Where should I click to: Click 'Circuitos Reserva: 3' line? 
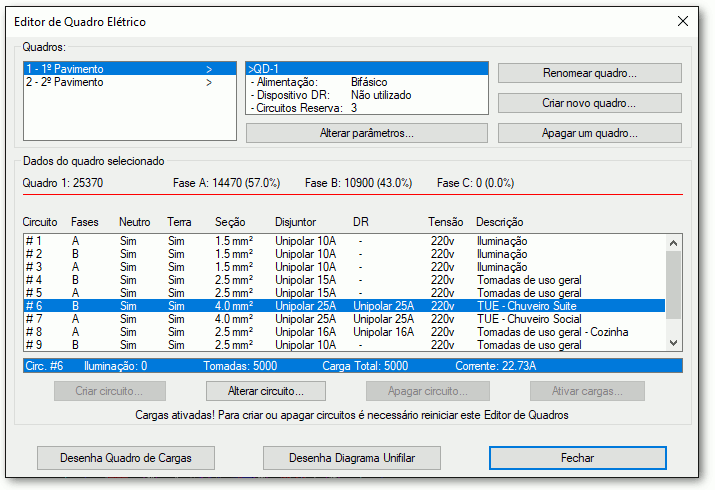pos(367,108)
